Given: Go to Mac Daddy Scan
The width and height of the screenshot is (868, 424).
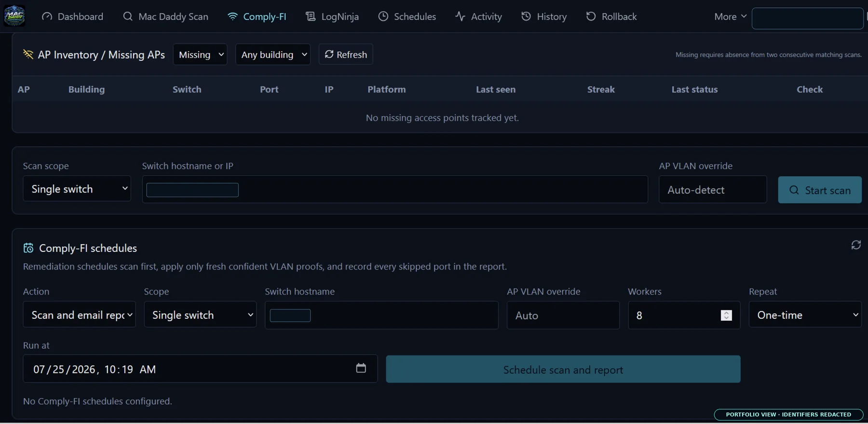Looking at the screenshot, I should click(165, 16).
